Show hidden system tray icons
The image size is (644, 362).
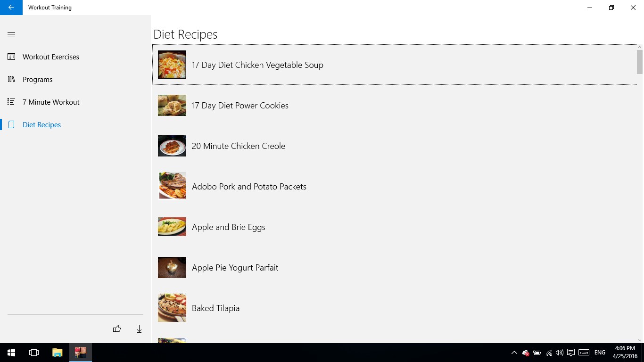coord(514,353)
